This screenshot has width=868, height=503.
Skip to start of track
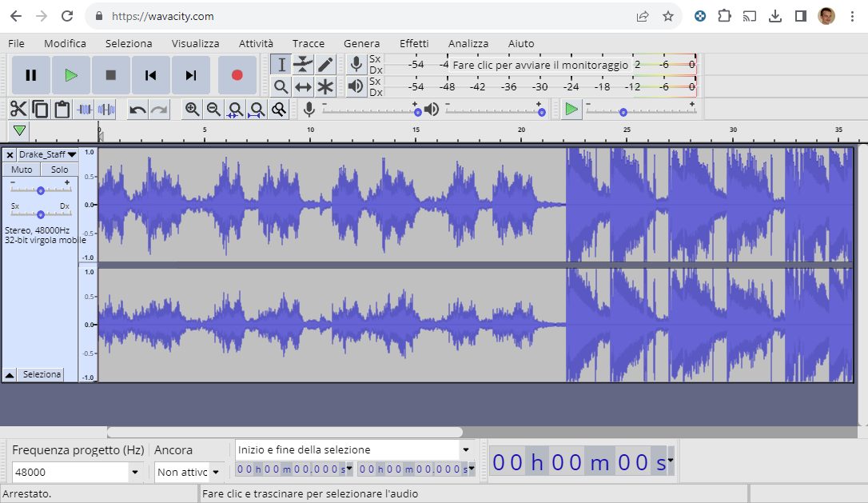[x=150, y=75]
